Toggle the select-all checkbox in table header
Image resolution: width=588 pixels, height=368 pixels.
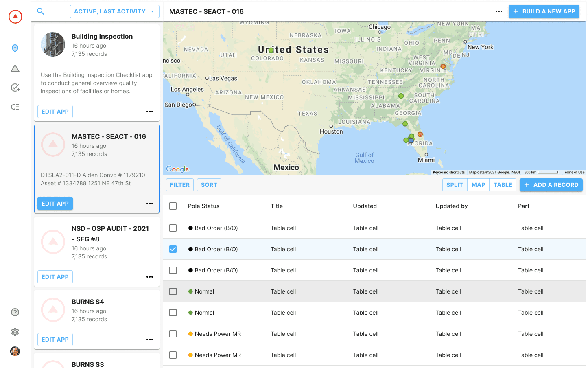(x=173, y=206)
